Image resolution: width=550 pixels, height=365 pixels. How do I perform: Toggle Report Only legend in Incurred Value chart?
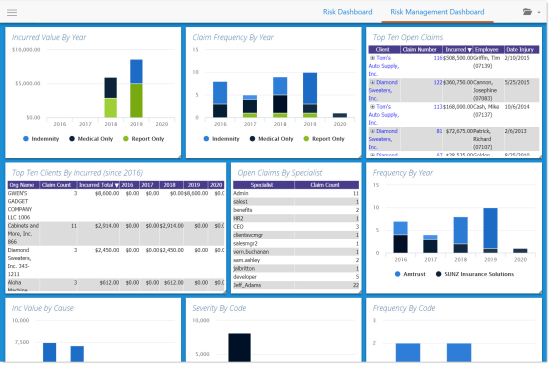[x=143, y=139]
